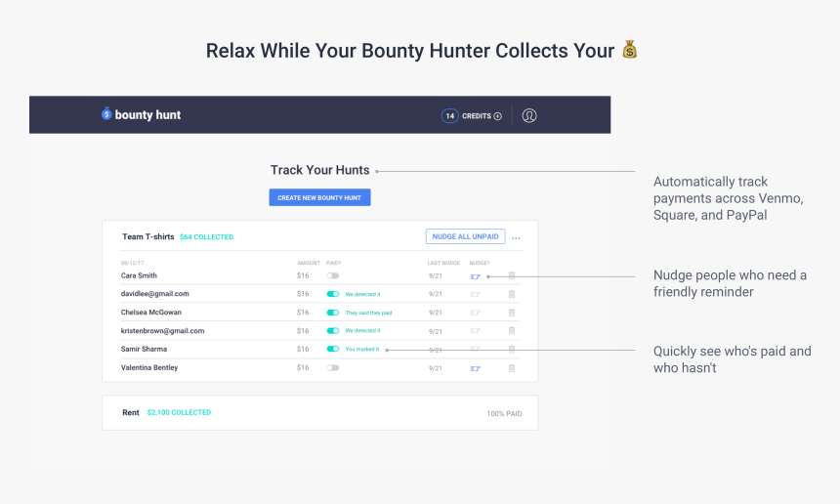Click the $16 amount for Cara Smith
Screen dimensions: 840x504
303,275
